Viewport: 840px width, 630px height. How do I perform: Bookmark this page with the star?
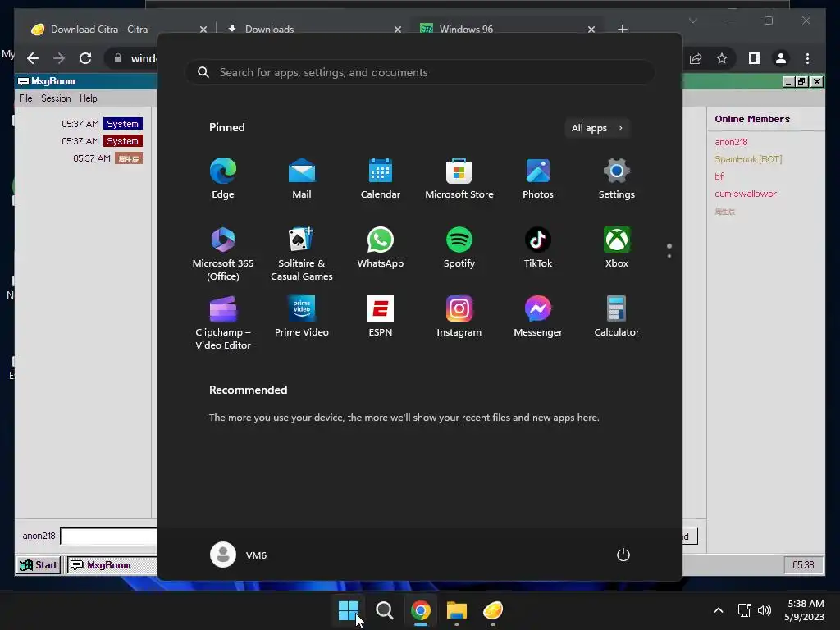(722, 58)
